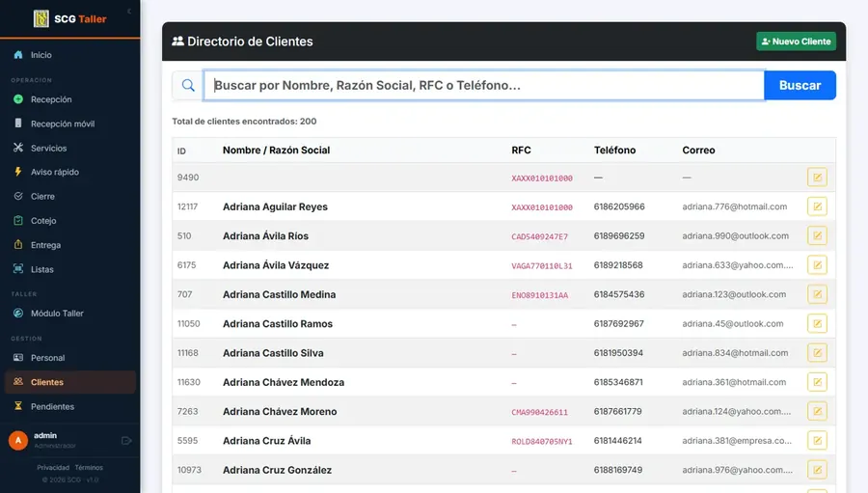The width and height of the screenshot is (868, 493).
Task: Edit Adriana Castillo Medina record
Action: pyautogui.click(x=817, y=294)
